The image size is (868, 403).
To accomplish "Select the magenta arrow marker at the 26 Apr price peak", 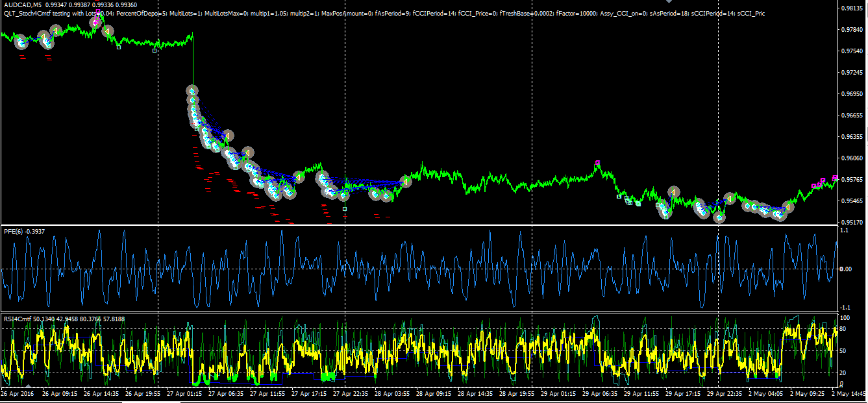I will click(96, 22).
